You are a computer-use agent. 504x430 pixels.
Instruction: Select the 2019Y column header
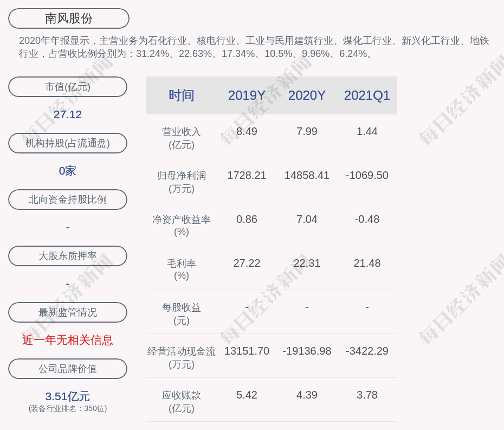247,95
